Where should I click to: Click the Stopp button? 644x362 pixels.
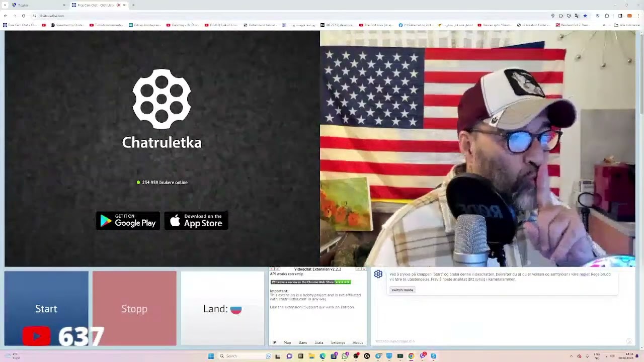134,308
